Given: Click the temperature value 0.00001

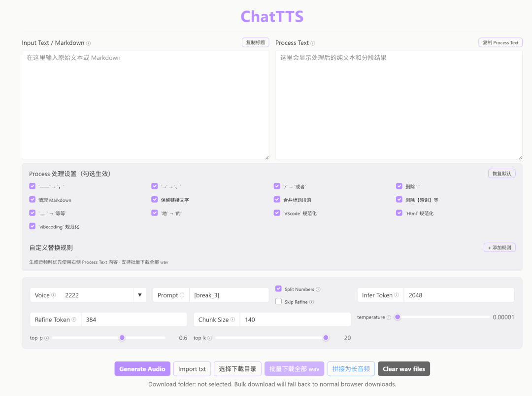Looking at the screenshot, I should 503,317.
